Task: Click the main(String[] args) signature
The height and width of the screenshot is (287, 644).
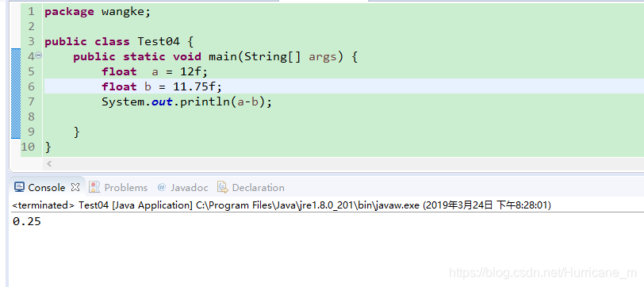Action: click(x=275, y=56)
